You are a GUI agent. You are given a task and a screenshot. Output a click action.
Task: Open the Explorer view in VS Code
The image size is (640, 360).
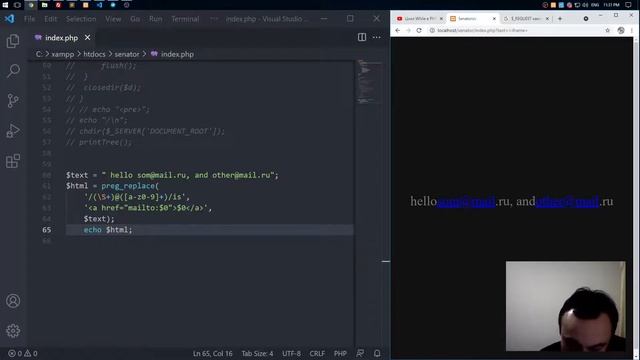pyautogui.click(x=13, y=41)
